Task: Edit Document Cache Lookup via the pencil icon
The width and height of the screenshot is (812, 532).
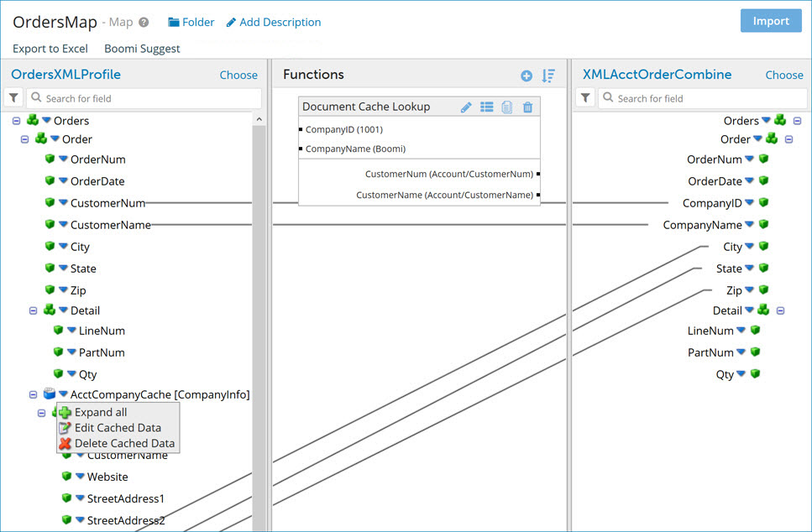Action: point(467,107)
